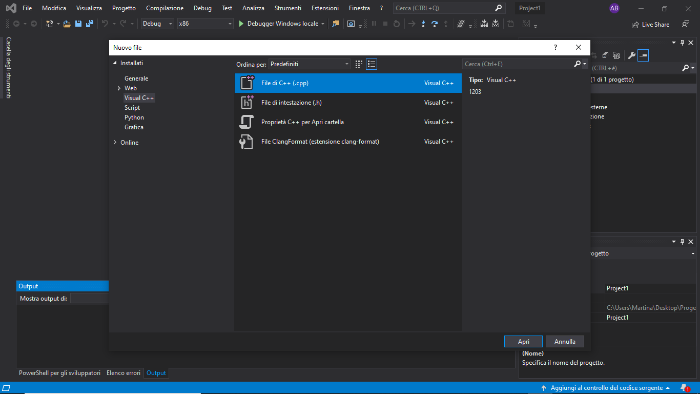Click the Visual Studio logo icon

[x=11, y=8]
